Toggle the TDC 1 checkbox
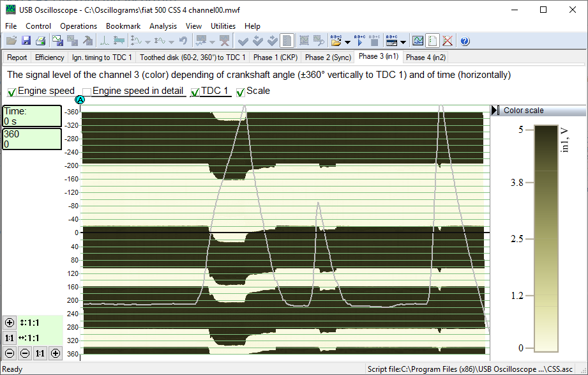The height and width of the screenshot is (375, 588). [x=194, y=91]
